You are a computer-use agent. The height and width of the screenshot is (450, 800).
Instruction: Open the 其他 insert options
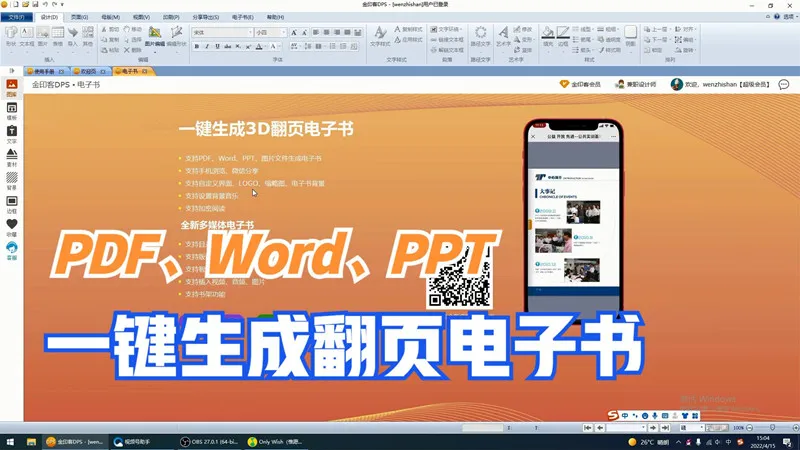[x=88, y=36]
